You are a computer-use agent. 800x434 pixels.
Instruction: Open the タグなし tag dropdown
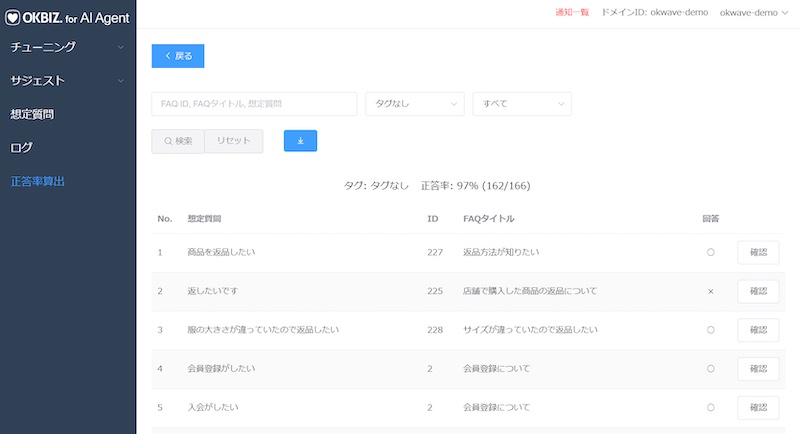pyautogui.click(x=415, y=104)
